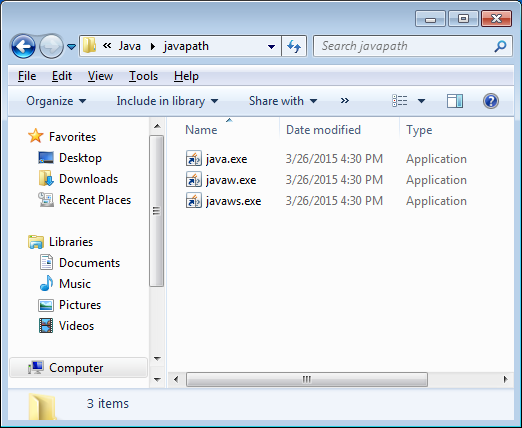Select the java.exe file icon
Viewport: 522px width, 428px height.
[x=194, y=159]
